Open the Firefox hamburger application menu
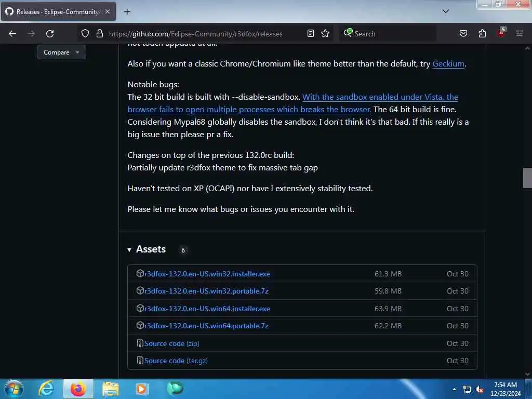 tap(520, 33)
